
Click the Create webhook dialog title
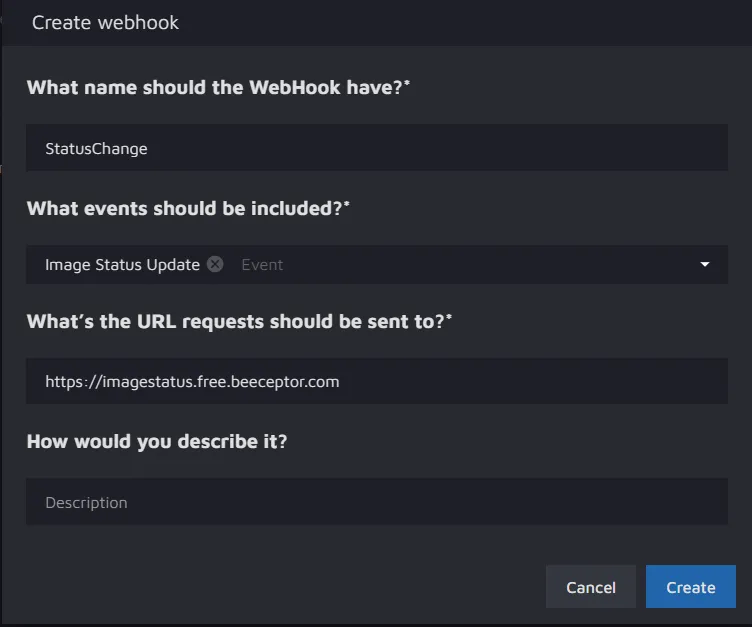coord(105,22)
